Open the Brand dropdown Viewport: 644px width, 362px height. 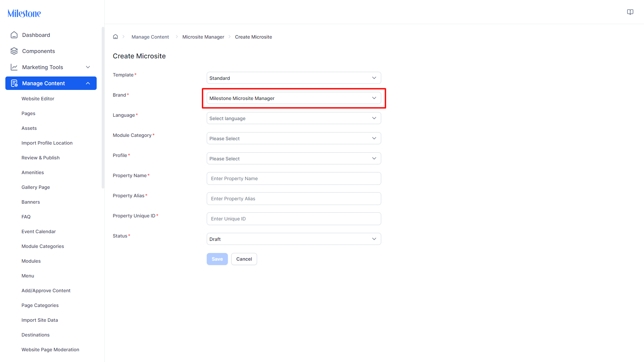point(294,98)
